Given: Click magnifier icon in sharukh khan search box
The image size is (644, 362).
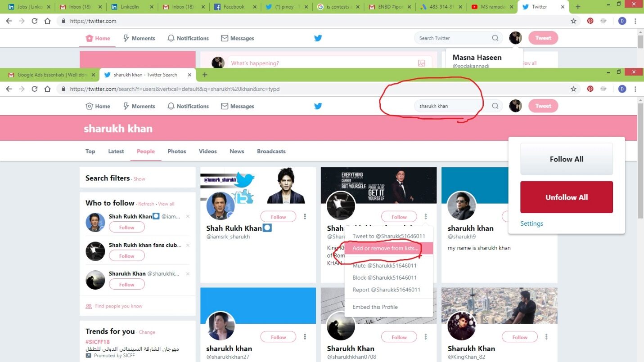Looking at the screenshot, I should pos(495,106).
